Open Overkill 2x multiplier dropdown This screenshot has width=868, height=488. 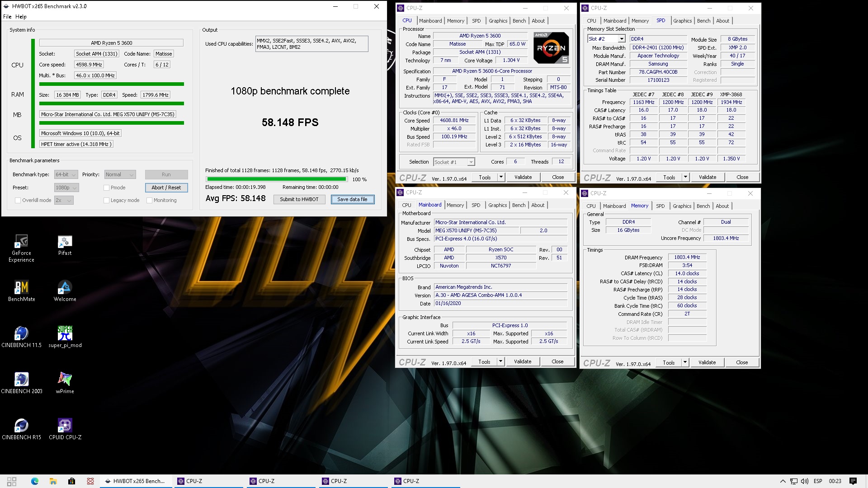click(x=64, y=200)
